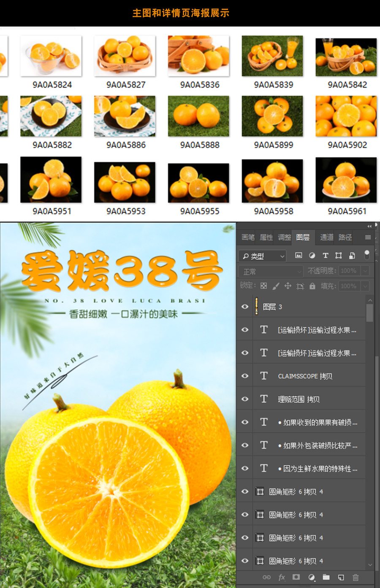Hide the 图层 3 layer
The image size is (380, 588).
pos(245,307)
